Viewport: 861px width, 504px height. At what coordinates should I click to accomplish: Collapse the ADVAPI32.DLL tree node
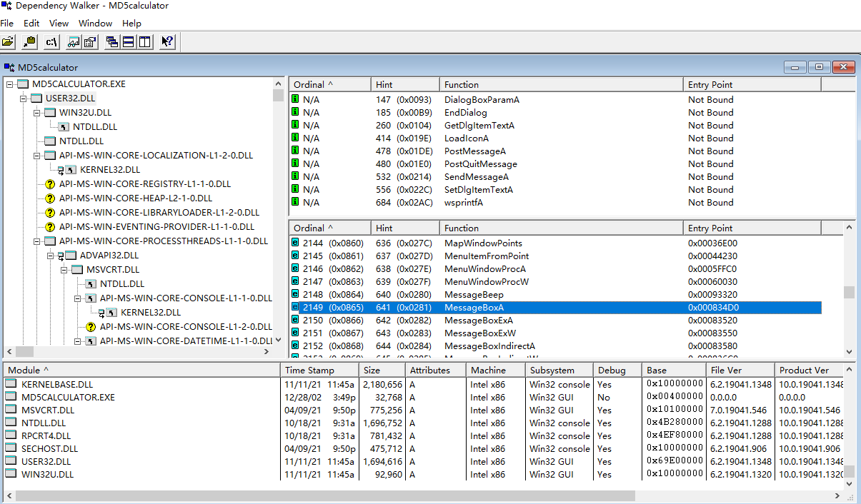click(x=51, y=256)
